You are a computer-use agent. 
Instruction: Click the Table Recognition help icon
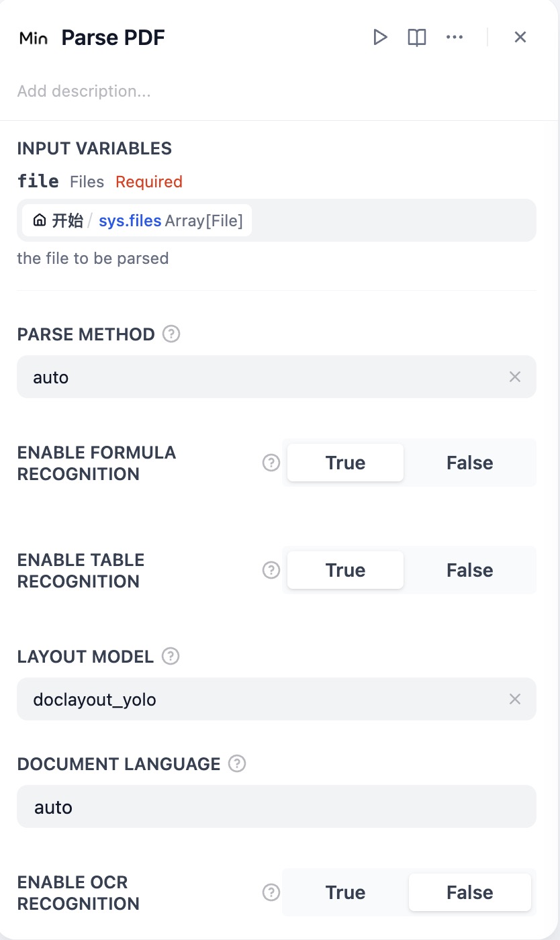tap(271, 570)
